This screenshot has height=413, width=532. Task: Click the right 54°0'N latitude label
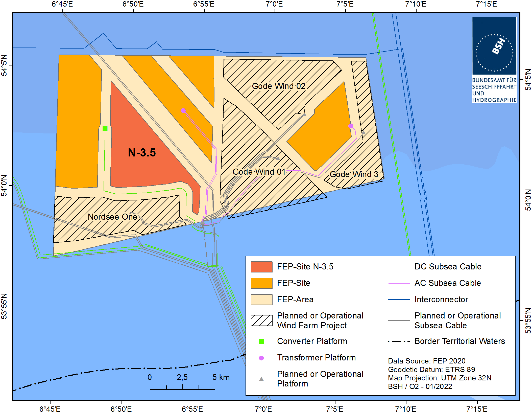click(528, 200)
